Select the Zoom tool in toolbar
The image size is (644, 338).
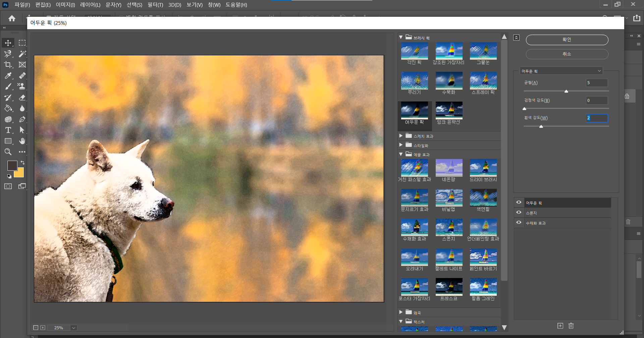[x=8, y=152]
